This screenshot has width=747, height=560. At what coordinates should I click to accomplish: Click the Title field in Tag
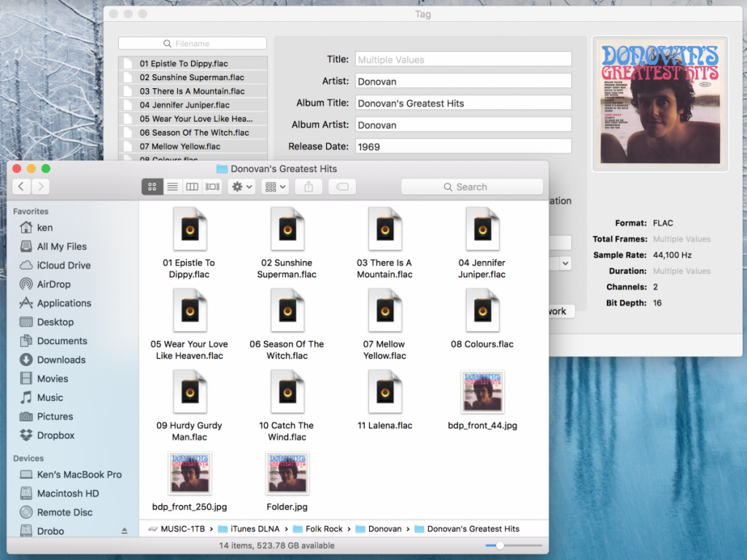click(x=463, y=60)
